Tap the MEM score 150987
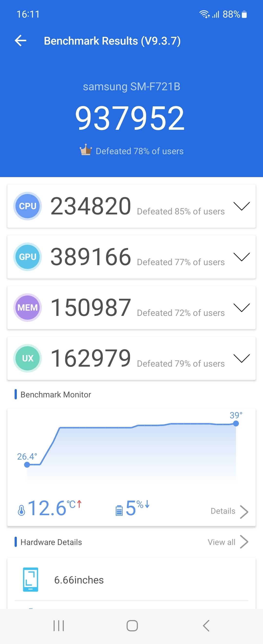This screenshot has width=263, height=644. click(91, 308)
